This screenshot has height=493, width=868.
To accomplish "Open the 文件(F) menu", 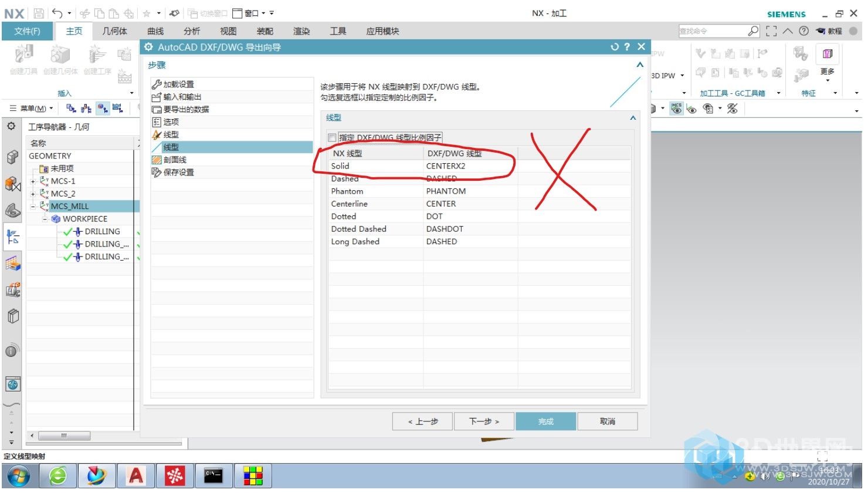I will 27,31.
